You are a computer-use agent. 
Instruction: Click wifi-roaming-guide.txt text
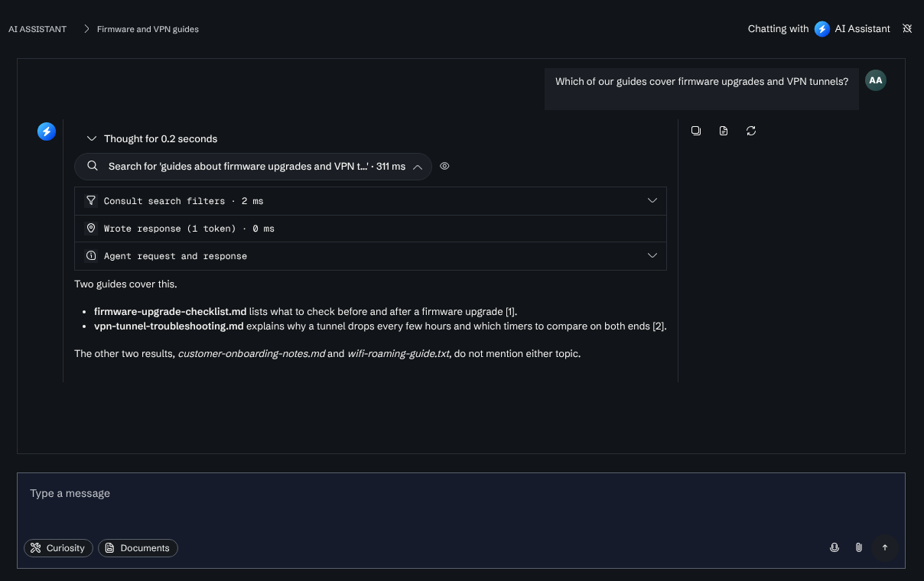399,354
